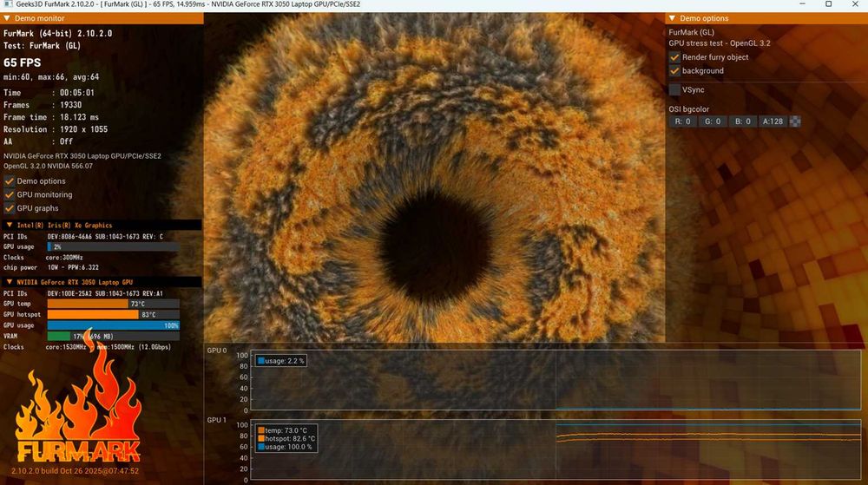Click the OpenGL 3.2.0 NVIDIA 566.07 text
The width and height of the screenshot is (868, 485).
[48, 166]
